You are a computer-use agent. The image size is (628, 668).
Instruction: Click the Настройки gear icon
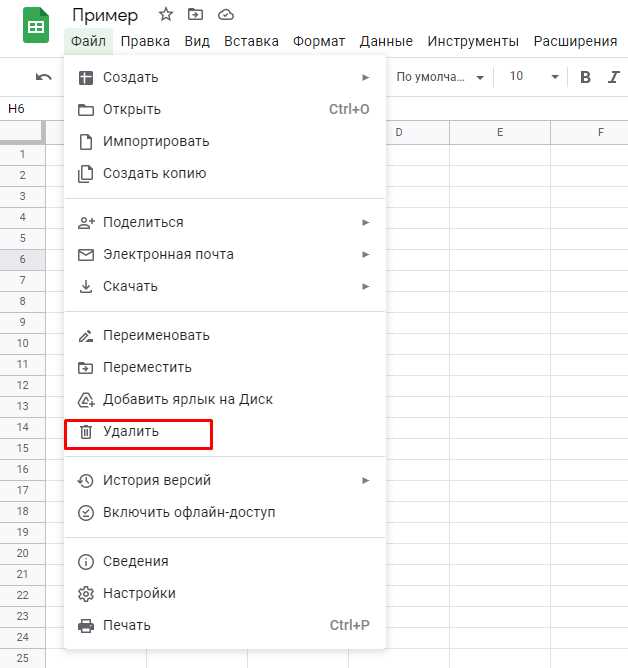pos(86,593)
